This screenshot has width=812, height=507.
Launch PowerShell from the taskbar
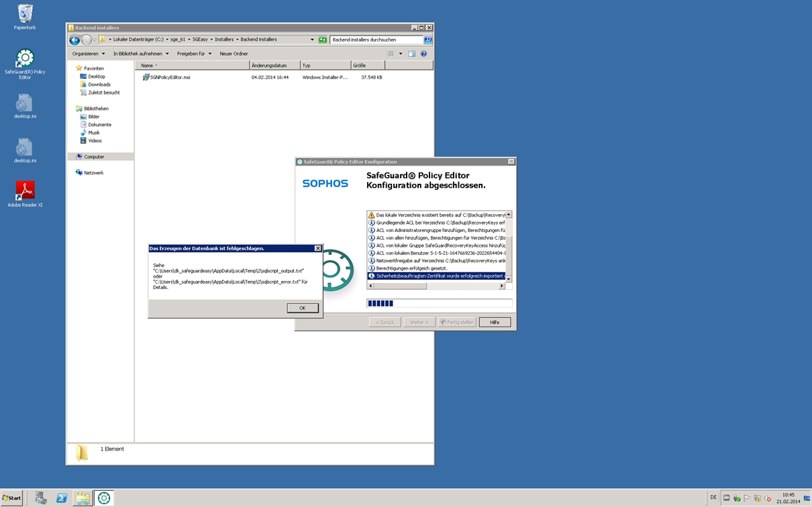(x=62, y=498)
